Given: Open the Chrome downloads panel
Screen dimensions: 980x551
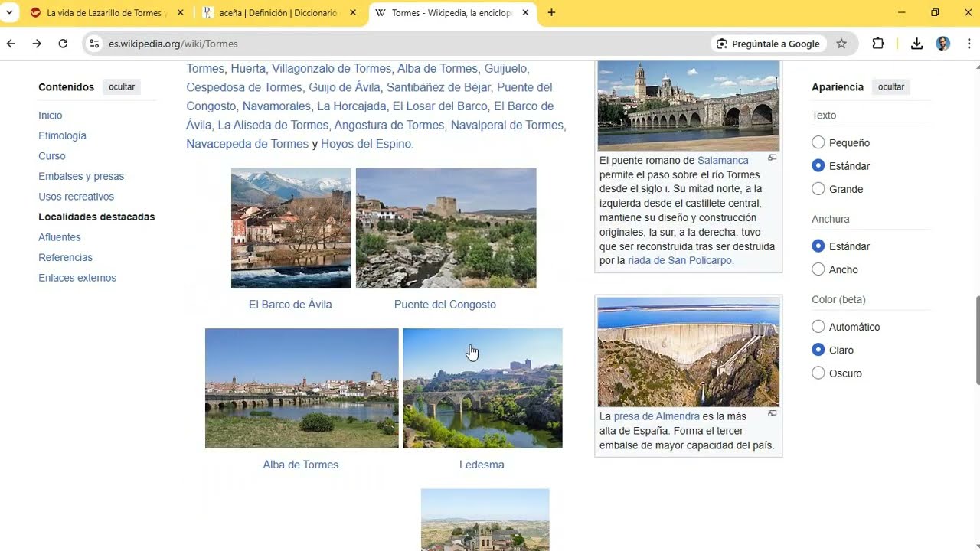Looking at the screenshot, I should point(916,44).
